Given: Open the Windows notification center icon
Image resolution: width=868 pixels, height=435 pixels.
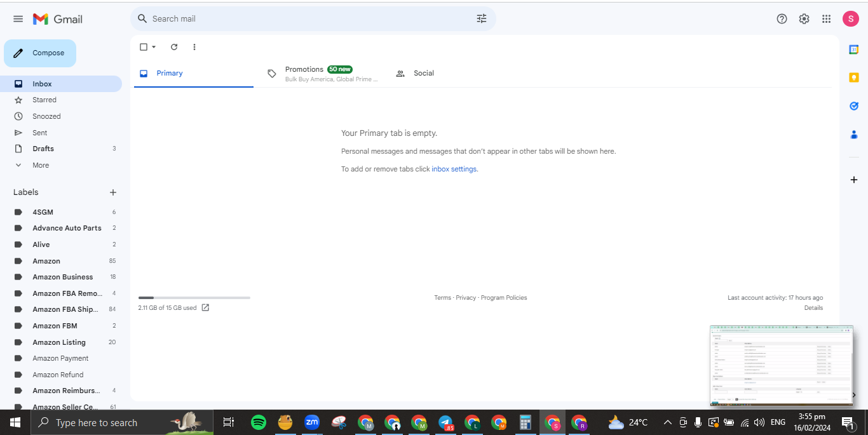Looking at the screenshot, I should pos(847,422).
